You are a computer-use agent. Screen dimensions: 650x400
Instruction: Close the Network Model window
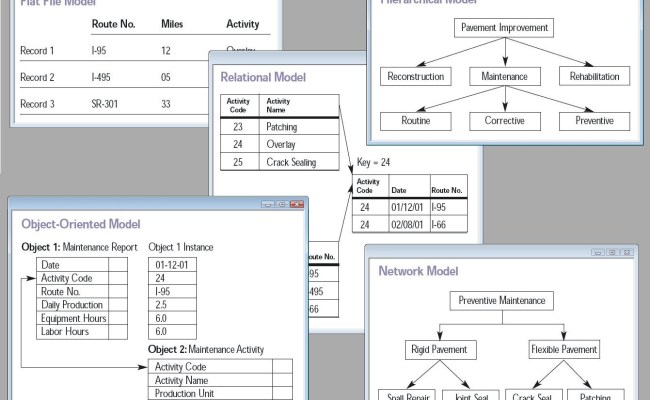(627, 252)
